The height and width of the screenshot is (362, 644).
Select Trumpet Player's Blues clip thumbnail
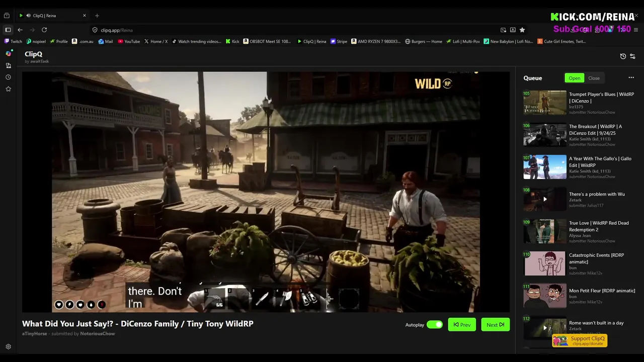point(544,103)
